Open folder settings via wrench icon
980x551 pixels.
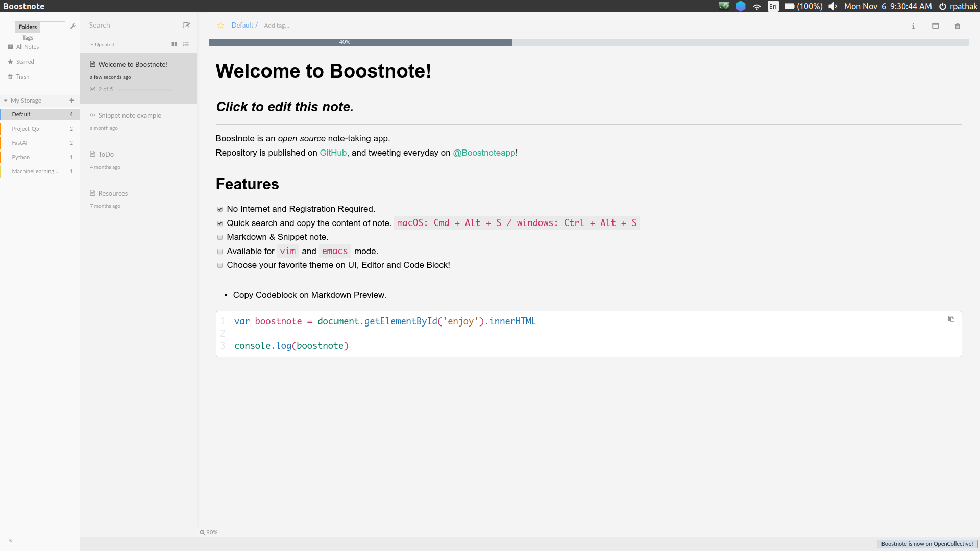point(73,27)
